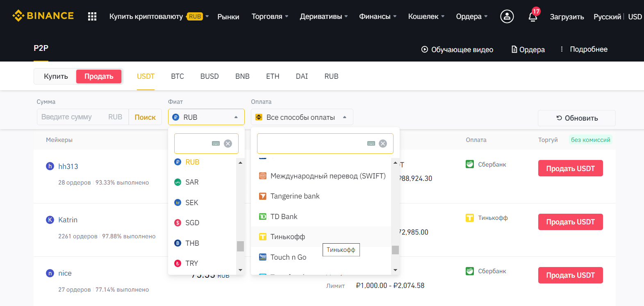Click the play icon for Обучающее видео
The height and width of the screenshot is (306, 644).
425,49
